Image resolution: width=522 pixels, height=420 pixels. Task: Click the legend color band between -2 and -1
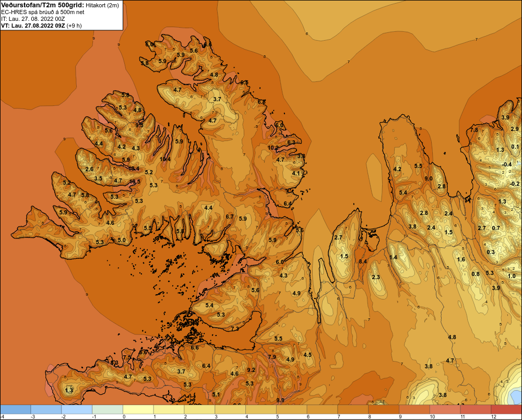coord(77,410)
